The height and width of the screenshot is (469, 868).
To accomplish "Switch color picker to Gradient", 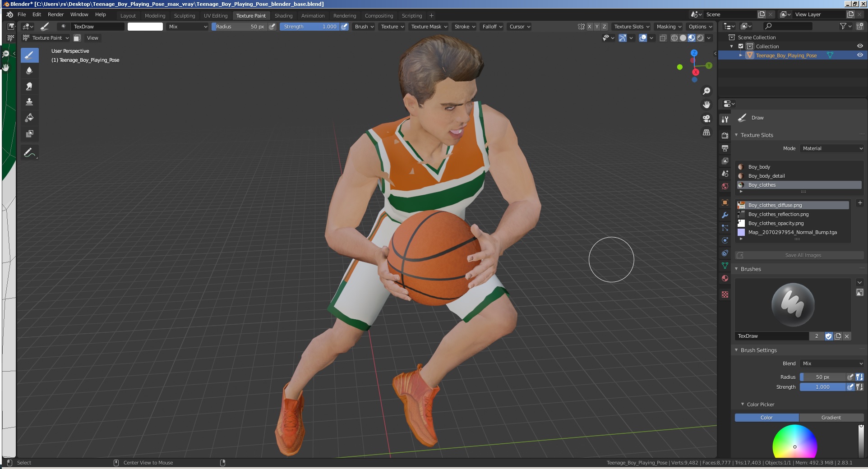I will click(x=831, y=418).
